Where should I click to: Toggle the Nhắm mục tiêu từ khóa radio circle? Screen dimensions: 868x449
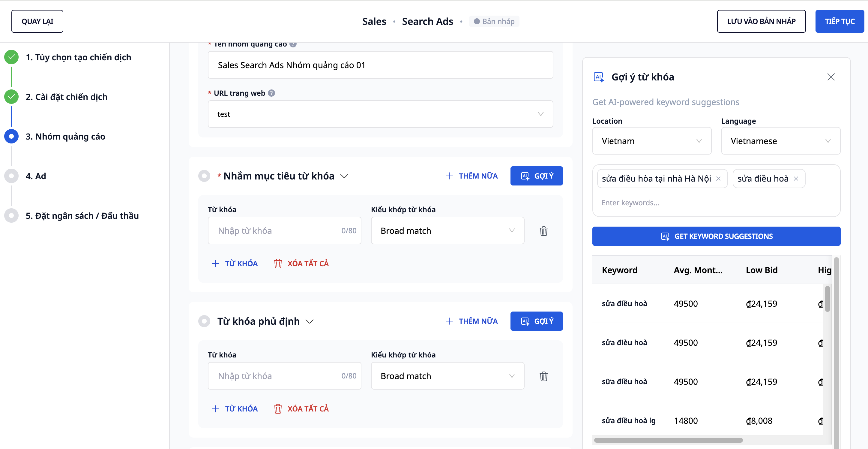coord(204,176)
